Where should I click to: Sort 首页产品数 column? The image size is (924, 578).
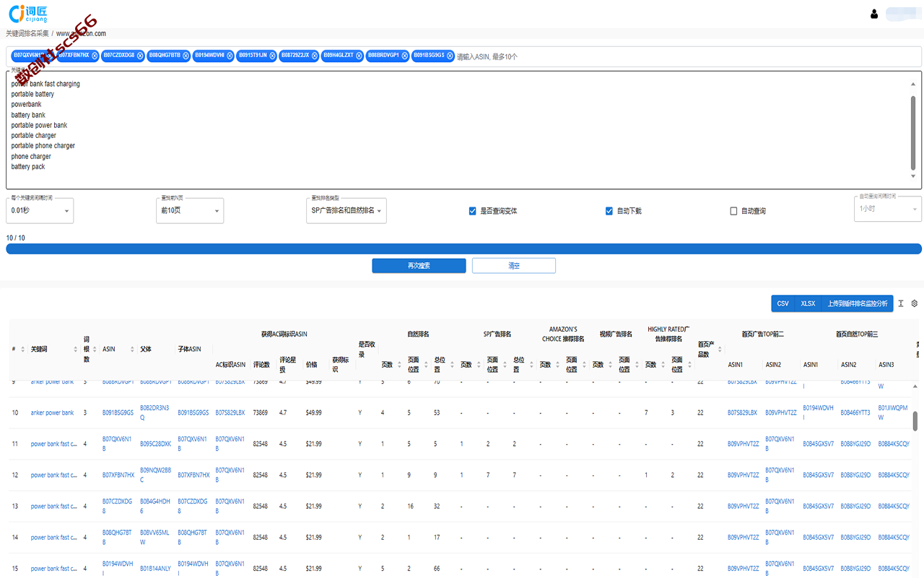click(x=720, y=350)
